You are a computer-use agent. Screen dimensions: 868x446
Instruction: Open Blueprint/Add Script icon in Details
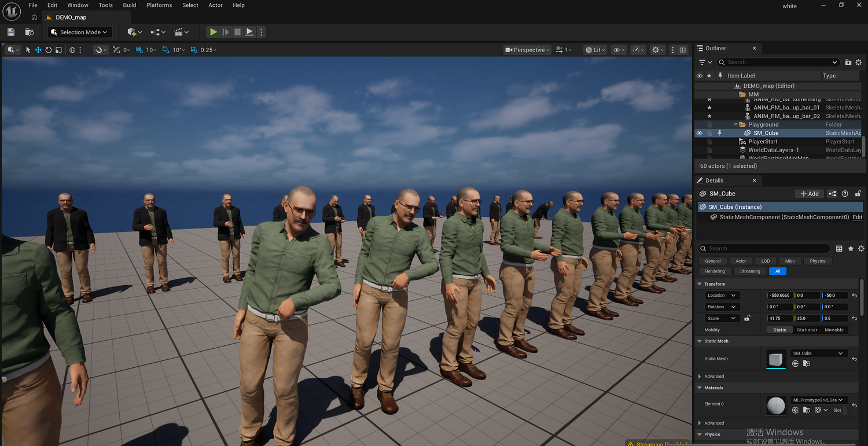click(x=833, y=194)
